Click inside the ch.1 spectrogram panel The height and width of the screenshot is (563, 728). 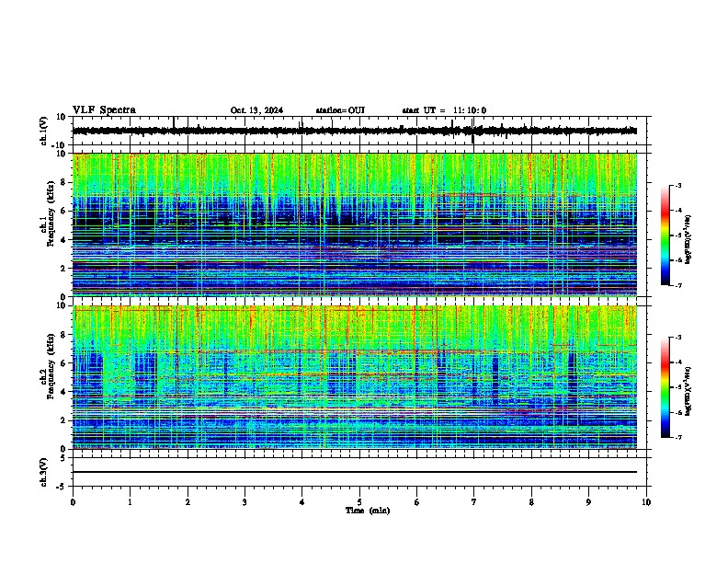point(354,224)
